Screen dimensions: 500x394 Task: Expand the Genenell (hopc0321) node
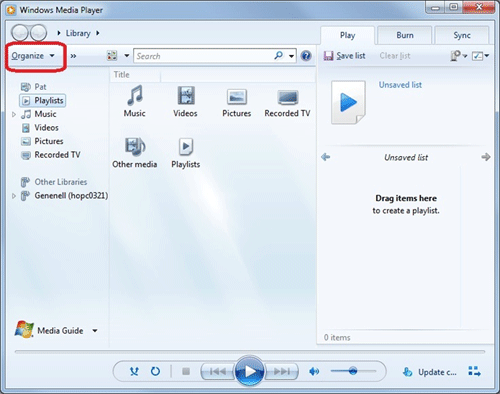pyautogui.click(x=14, y=196)
